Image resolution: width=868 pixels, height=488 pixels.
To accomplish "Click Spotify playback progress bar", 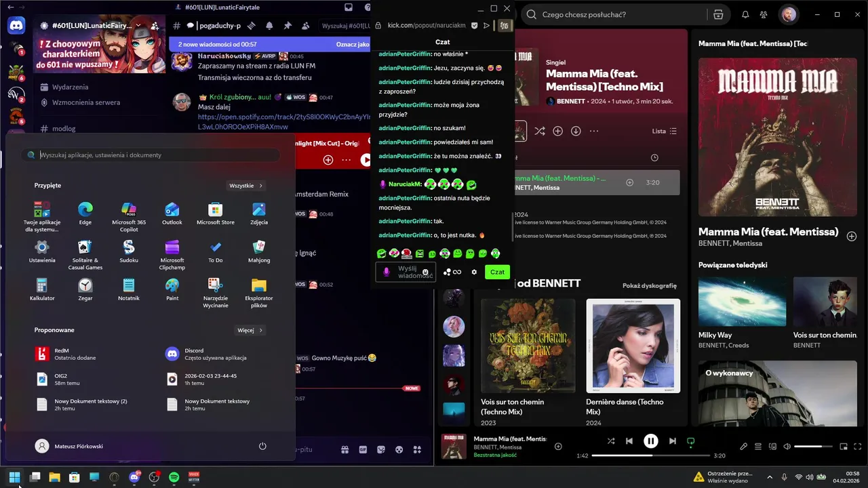I will click(x=650, y=455).
